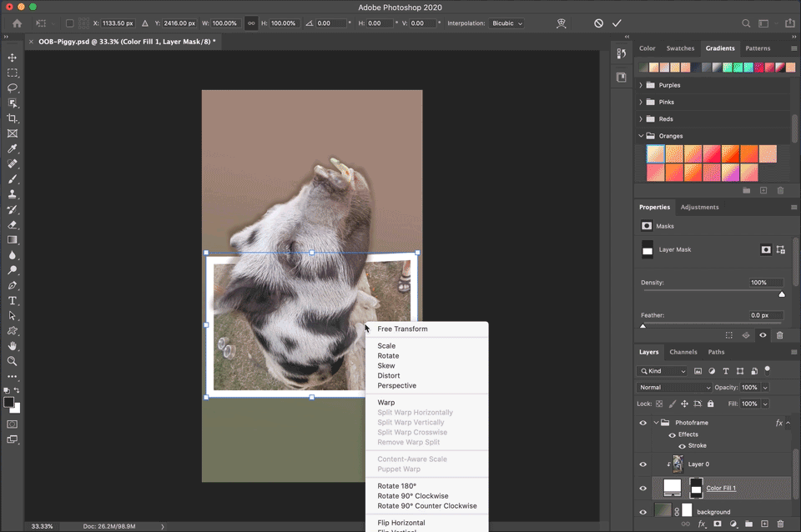Viewport: 801px width, 532px height.
Task: Open the Interpolation Bicubic dropdown
Action: click(x=506, y=23)
